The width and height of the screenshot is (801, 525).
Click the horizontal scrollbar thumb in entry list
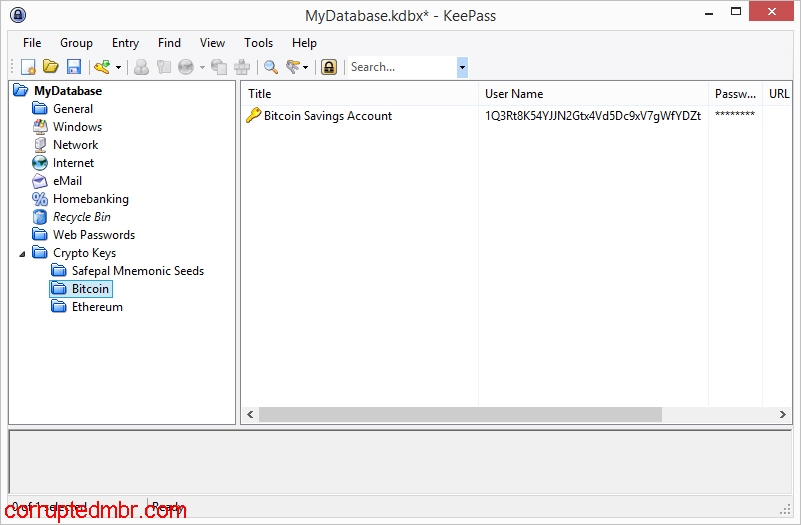pyautogui.click(x=460, y=415)
